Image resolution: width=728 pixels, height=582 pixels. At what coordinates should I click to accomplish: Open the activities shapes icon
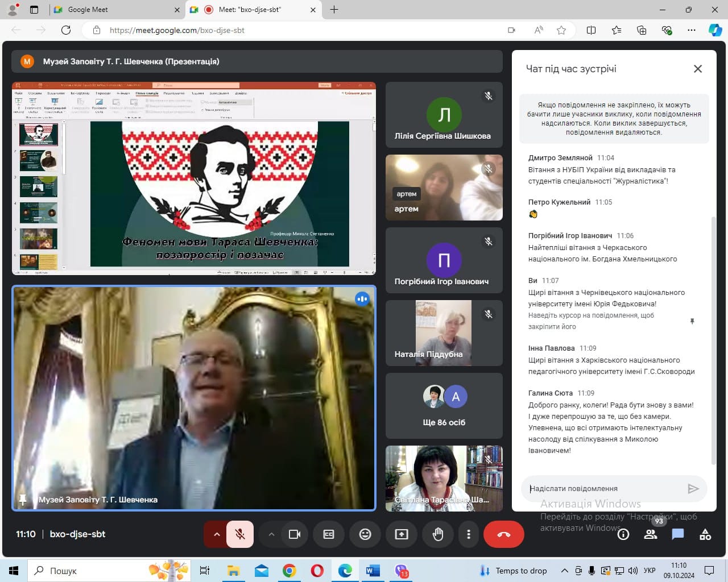[705, 534]
